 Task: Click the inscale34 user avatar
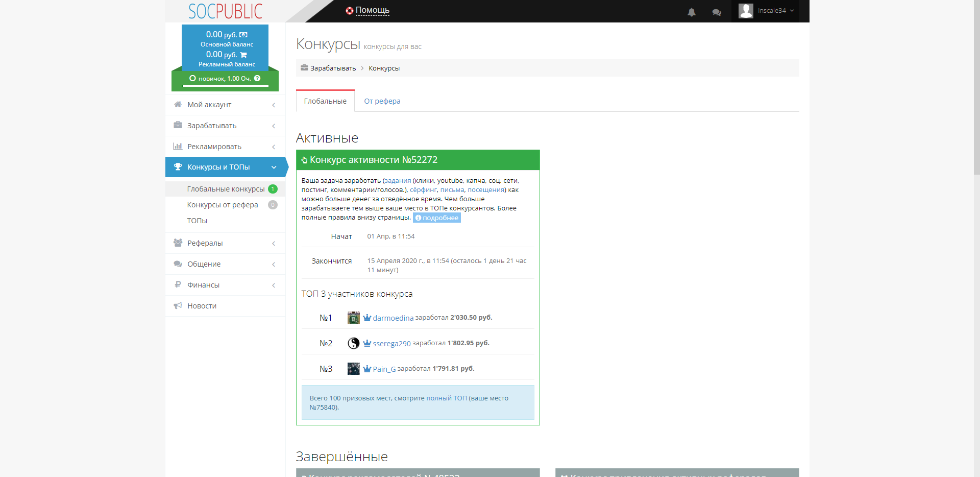(746, 11)
